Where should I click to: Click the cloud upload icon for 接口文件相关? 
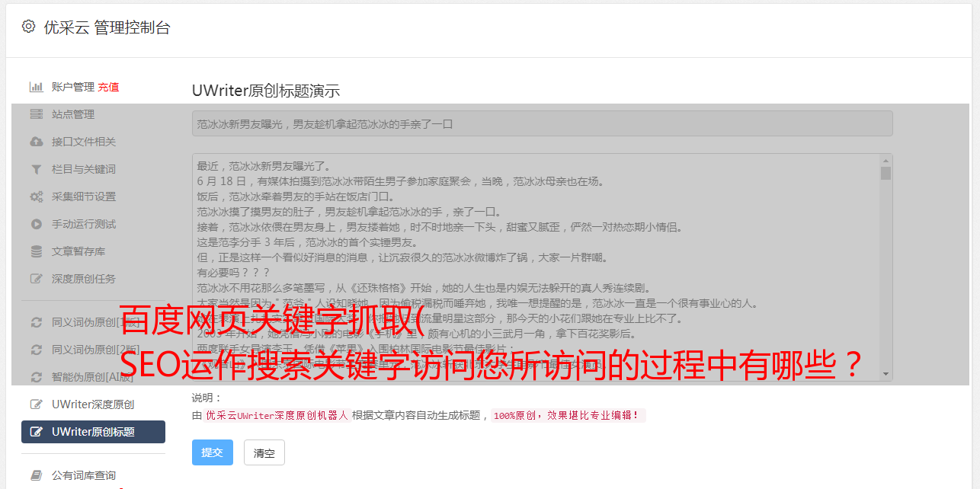(36, 142)
